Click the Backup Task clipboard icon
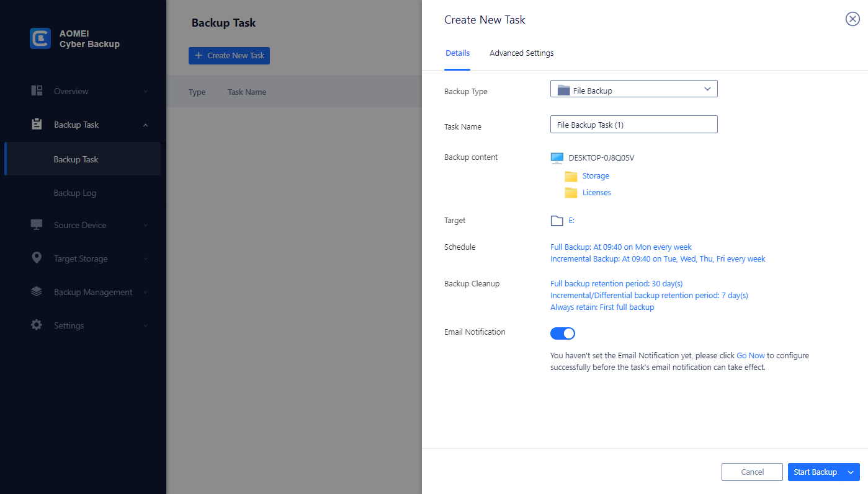Image resolution: width=868 pixels, height=494 pixels. (x=37, y=124)
